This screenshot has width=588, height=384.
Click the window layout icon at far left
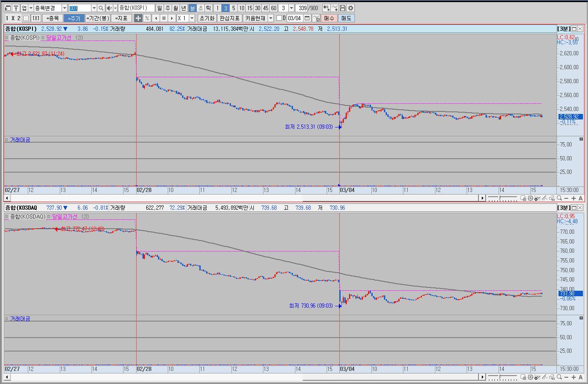8,8
